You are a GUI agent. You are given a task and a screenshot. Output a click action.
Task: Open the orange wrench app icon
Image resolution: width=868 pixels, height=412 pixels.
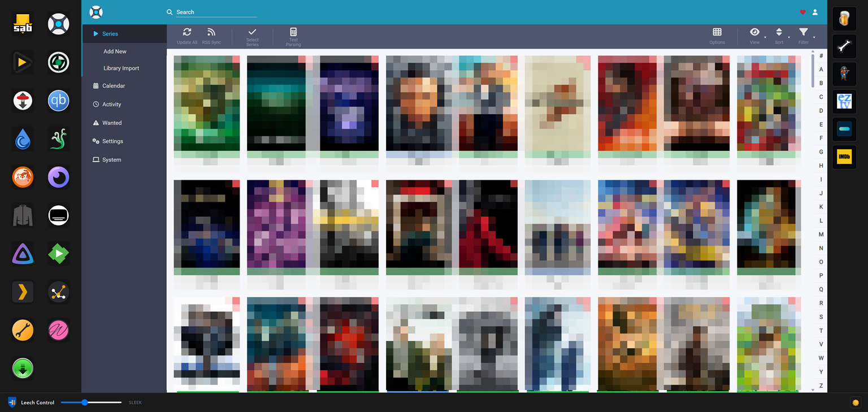[23, 330]
